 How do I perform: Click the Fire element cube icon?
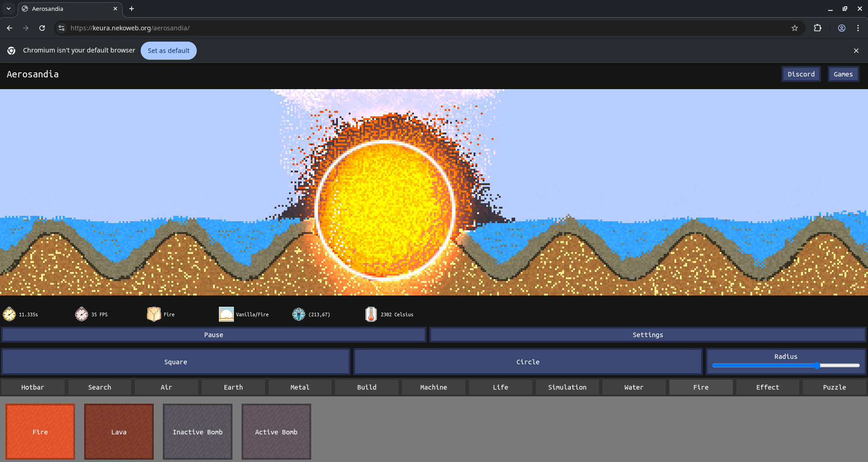pos(154,314)
